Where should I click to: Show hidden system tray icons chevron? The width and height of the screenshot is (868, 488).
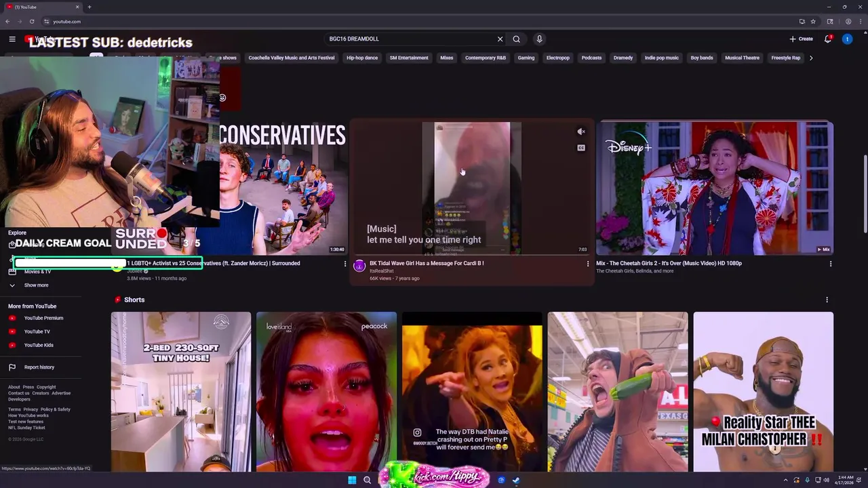tap(786, 480)
